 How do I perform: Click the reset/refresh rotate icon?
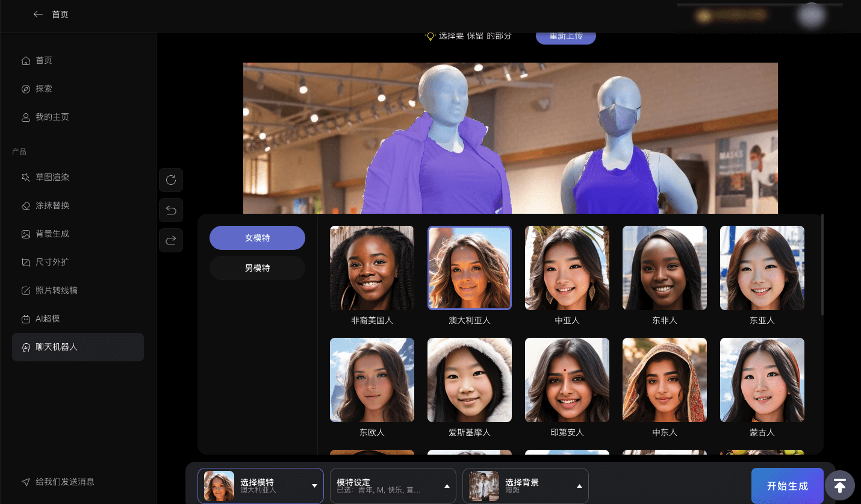pyautogui.click(x=171, y=180)
